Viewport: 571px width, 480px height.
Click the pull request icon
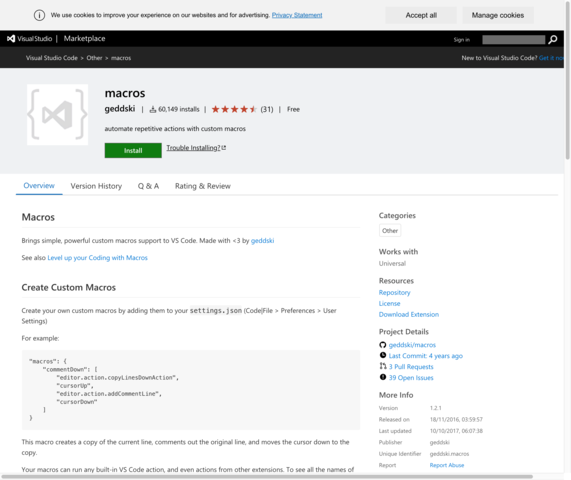tap(383, 366)
